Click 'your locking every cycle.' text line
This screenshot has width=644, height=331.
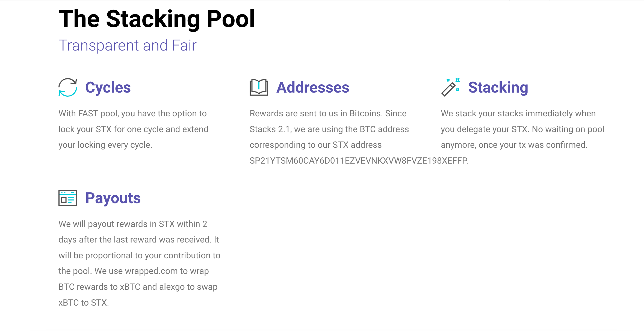click(105, 145)
